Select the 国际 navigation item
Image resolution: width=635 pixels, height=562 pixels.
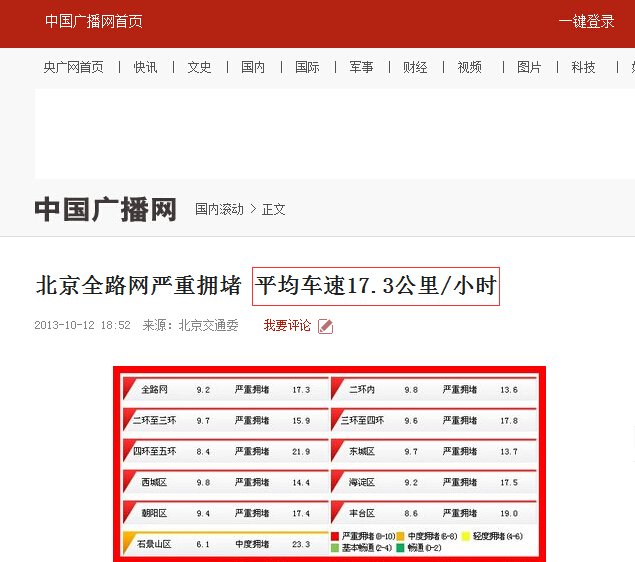307,67
